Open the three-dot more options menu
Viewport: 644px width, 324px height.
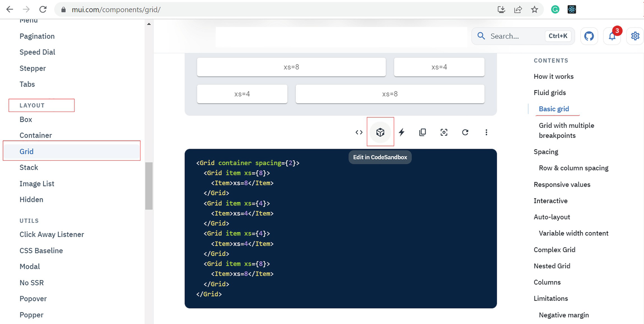coord(486,132)
